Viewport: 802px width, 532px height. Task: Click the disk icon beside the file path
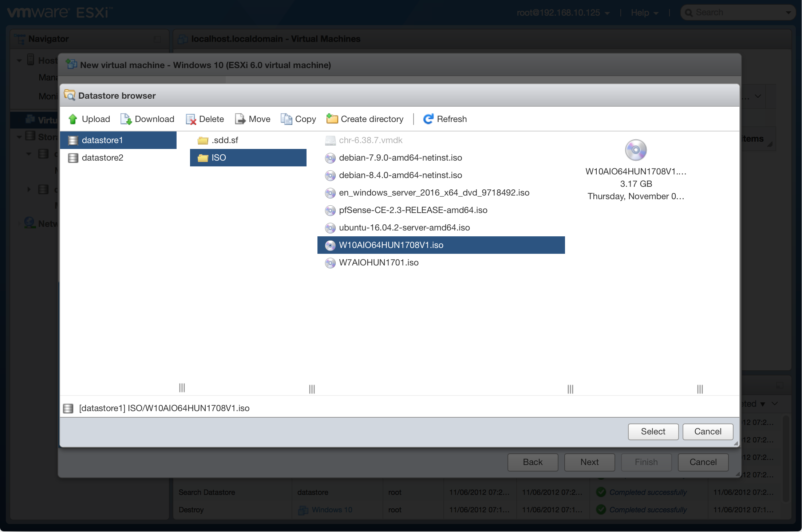tap(68, 408)
